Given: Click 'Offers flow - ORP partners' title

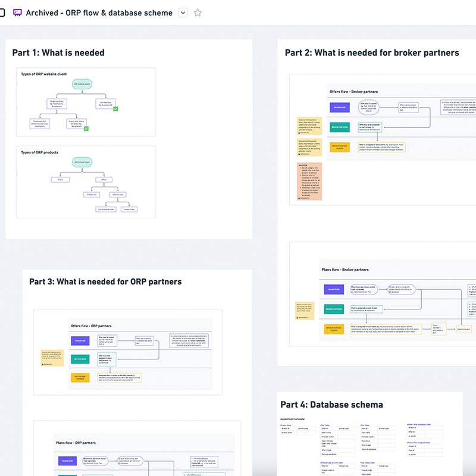Looking at the screenshot, I should (91, 325).
